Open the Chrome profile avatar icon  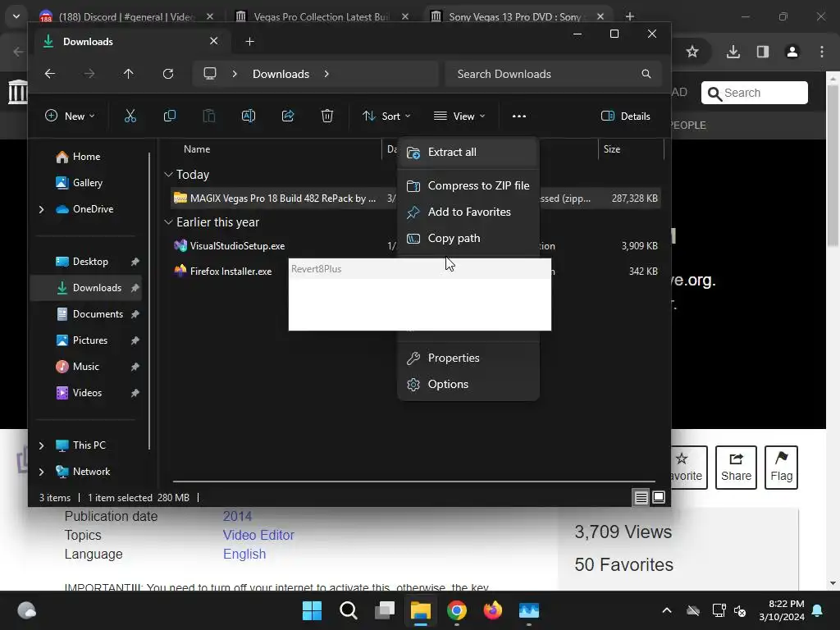[x=792, y=52]
